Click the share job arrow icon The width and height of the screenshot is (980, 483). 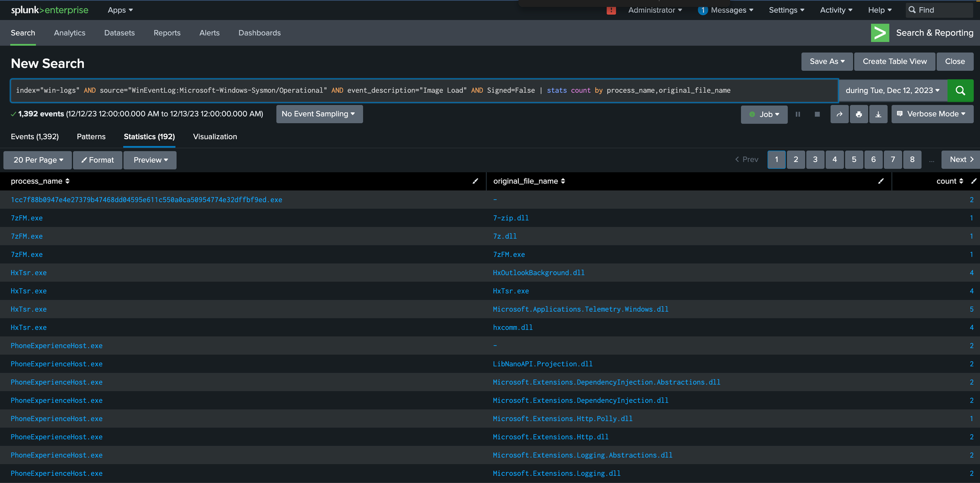click(839, 114)
